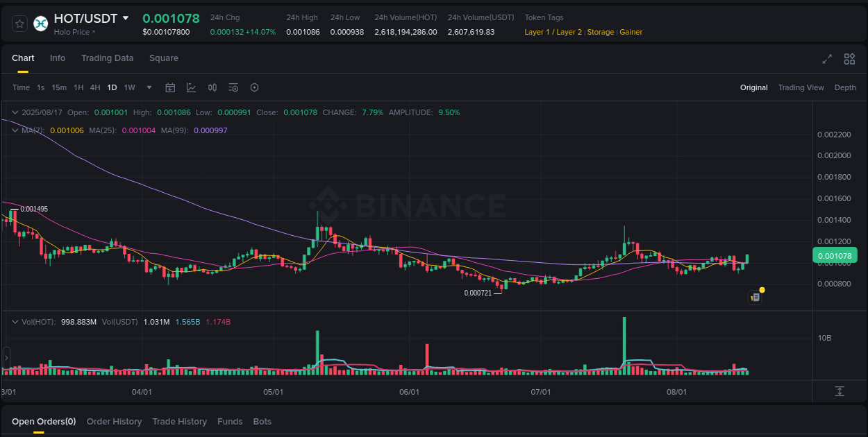This screenshot has height=437, width=868.
Task: Open chart settings via the hexagon icon
Action: click(254, 87)
